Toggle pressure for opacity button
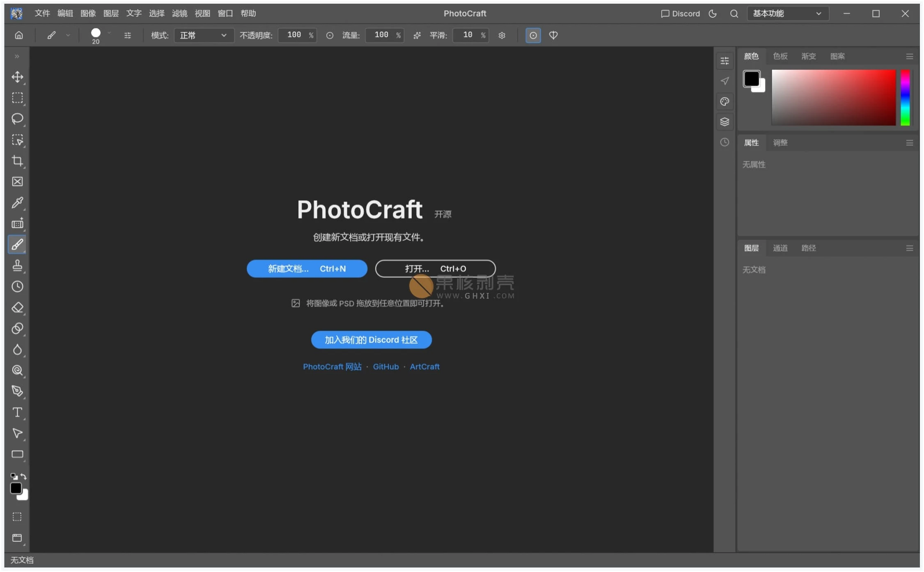The image size is (924, 572). (x=330, y=36)
